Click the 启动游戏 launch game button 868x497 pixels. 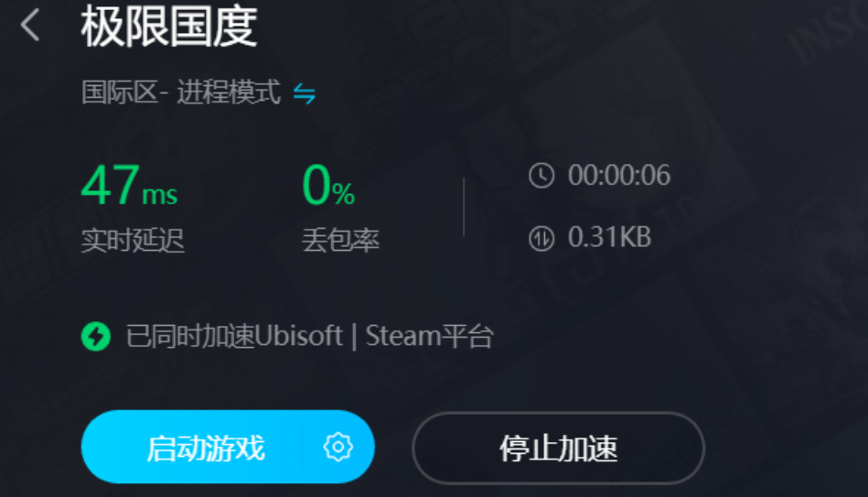pos(206,448)
